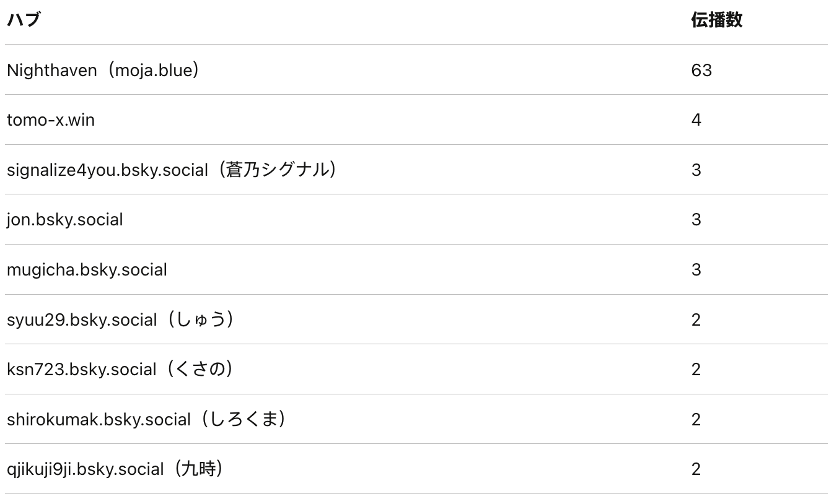Click the count 2 beside qjikuji9ji.bsky.social
The width and height of the screenshot is (834, 504).
pyautogui.click(x=696, y=469)
